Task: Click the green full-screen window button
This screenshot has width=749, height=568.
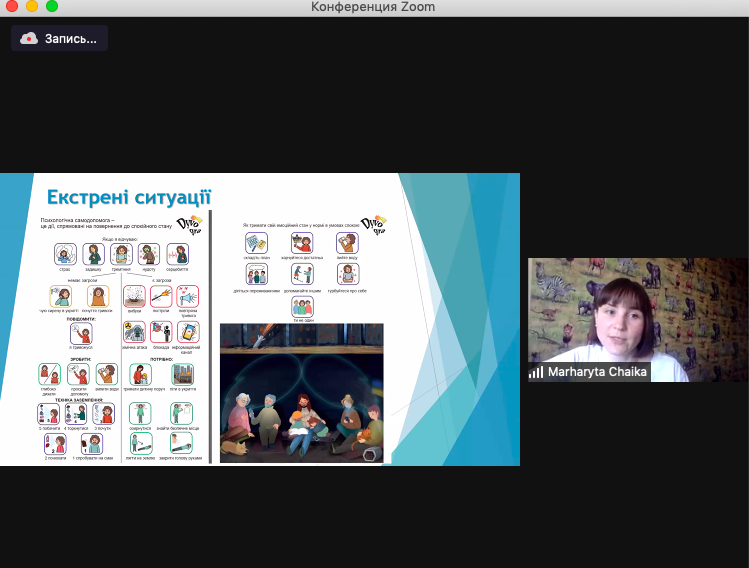Action: [51, 7]
